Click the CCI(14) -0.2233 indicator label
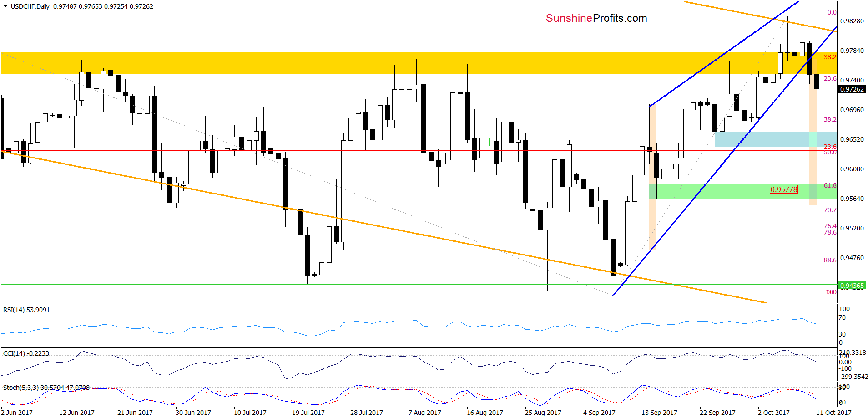Image resolution: width=868 pixels, height=419 pixels. point(26,353)
